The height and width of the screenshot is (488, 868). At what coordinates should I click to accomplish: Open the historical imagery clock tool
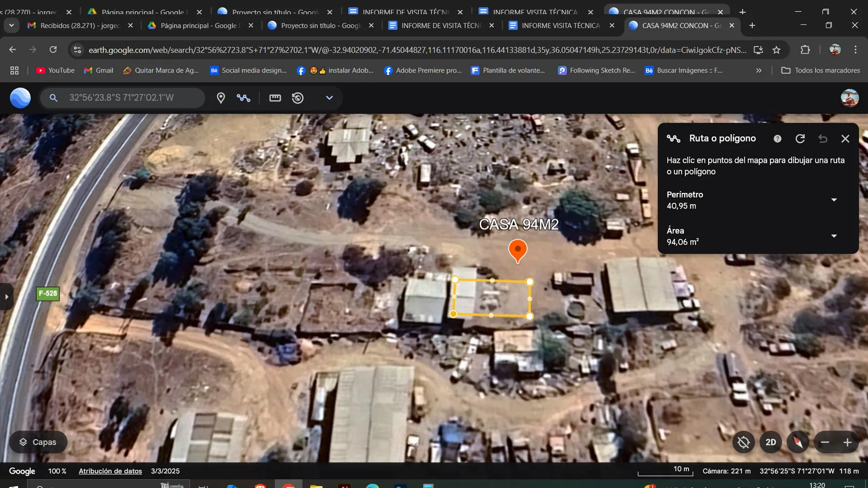[x=298, y=98]
